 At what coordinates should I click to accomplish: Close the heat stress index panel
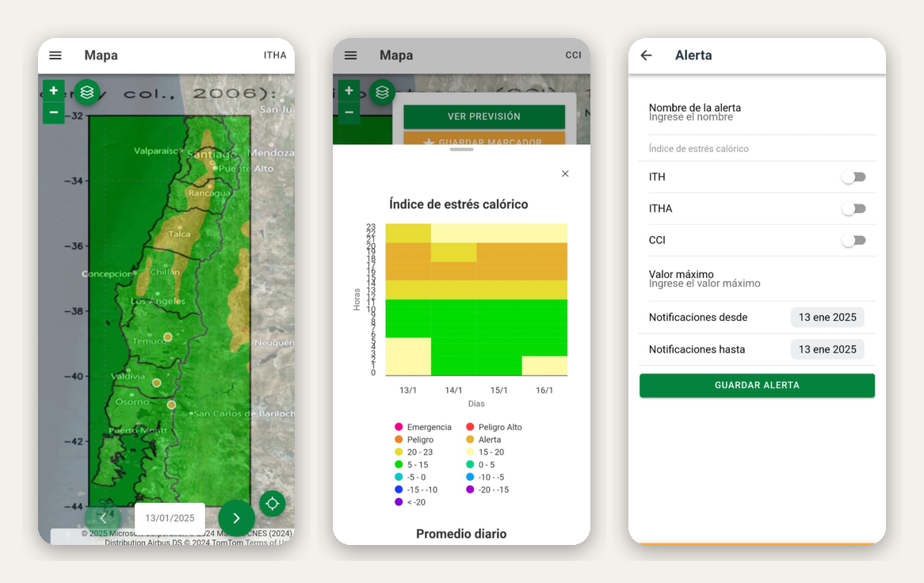[565, 173]
